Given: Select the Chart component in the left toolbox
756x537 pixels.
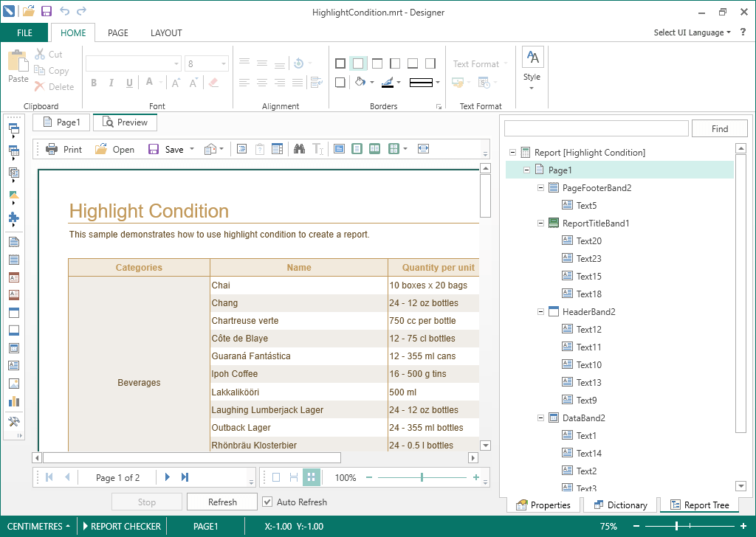Looking at the screenshot, I should click(14, 402).
